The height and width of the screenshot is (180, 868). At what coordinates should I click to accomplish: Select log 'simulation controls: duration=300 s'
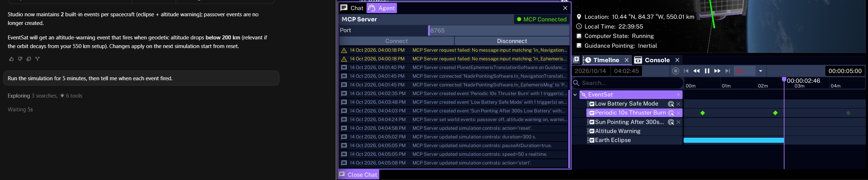[x=453, y=137]
